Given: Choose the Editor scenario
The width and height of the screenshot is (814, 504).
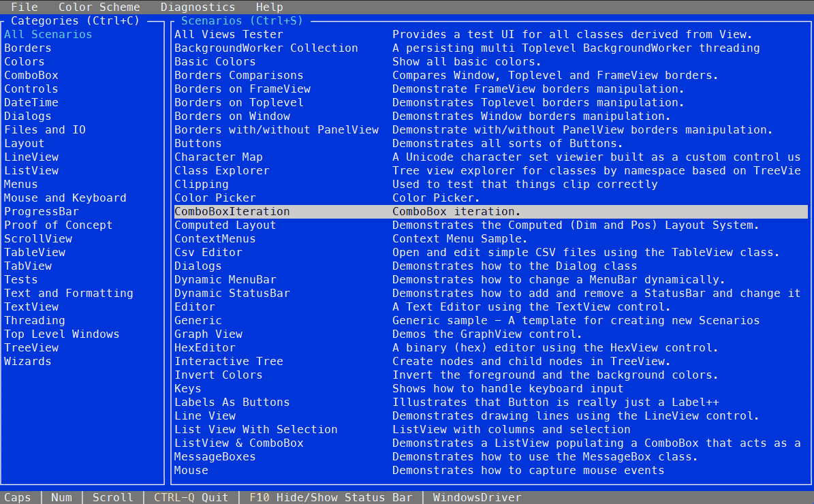Looking at the screenshot, I should [x=194, y=306].
